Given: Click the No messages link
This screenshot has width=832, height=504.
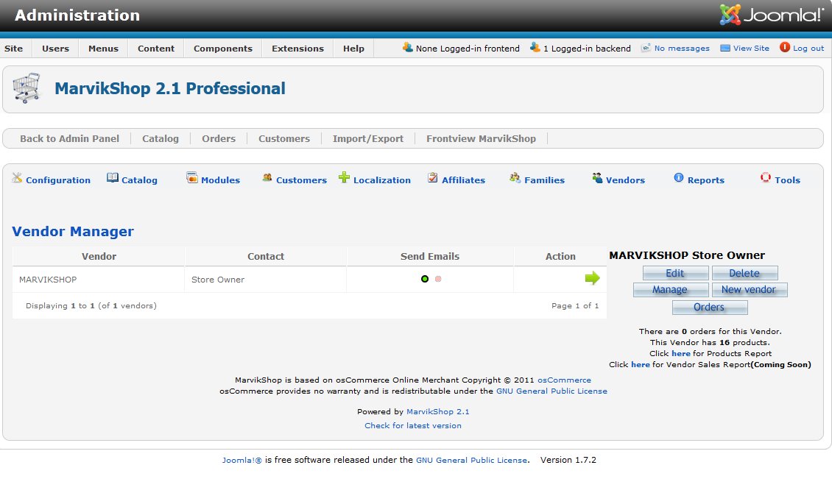Looking at the screenshot, I should (682, 49).
